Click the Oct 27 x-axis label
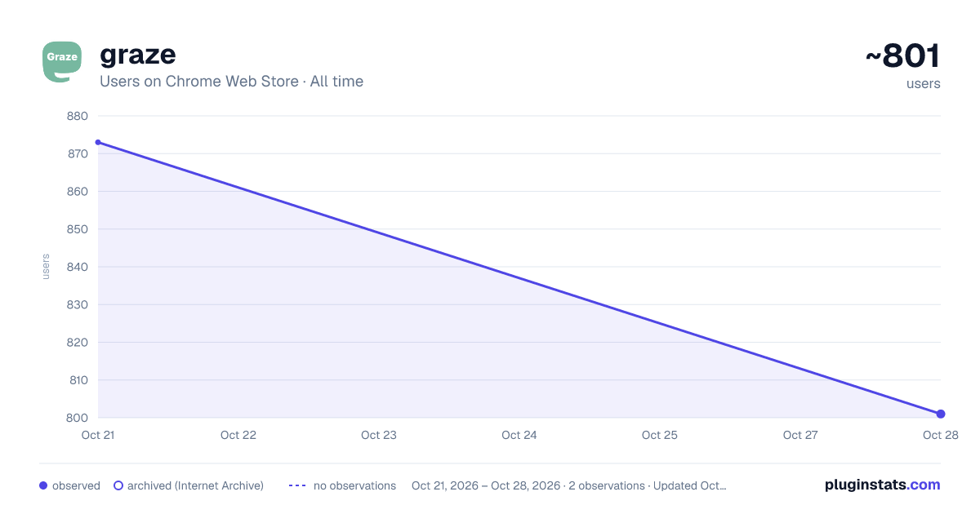This screenshot has width=980, height=514. click(x=800, y=435)
